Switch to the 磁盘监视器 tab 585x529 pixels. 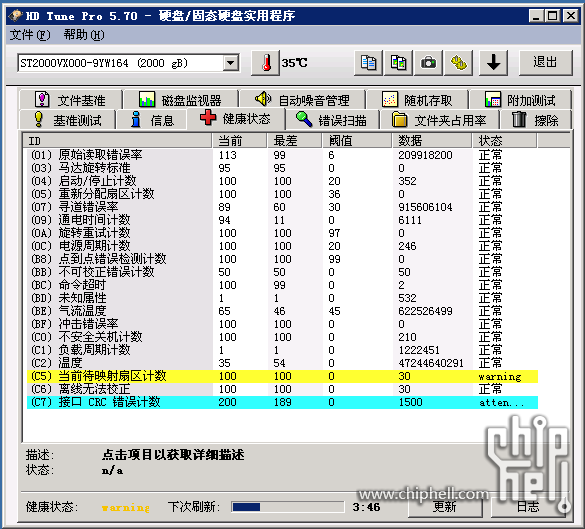coord(181,100)
